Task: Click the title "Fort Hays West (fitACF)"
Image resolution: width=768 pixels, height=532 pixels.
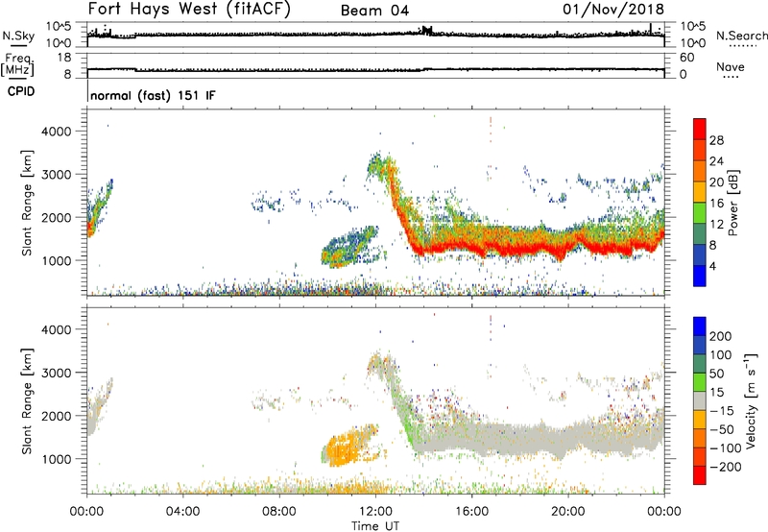Action: coord(188,9)
